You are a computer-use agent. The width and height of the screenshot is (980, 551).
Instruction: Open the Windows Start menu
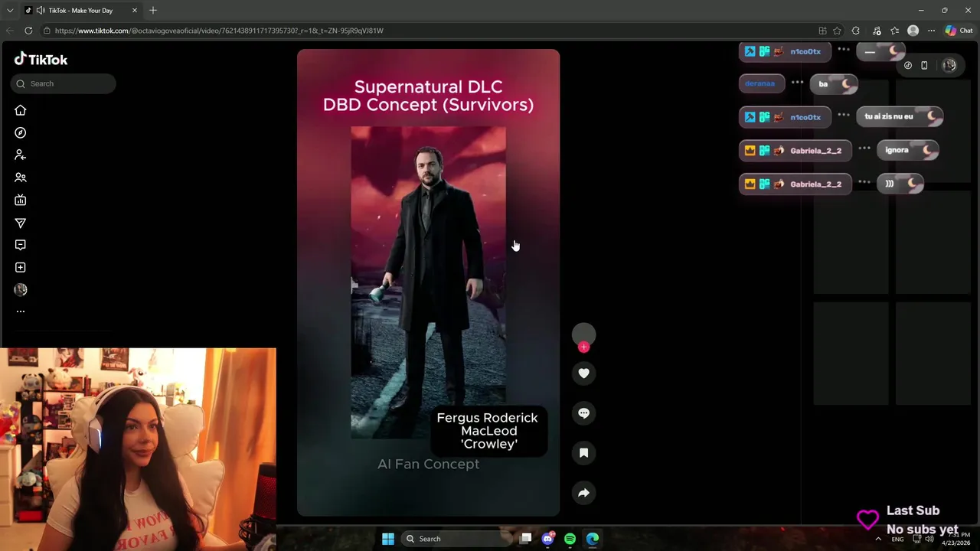click(388, 539)
